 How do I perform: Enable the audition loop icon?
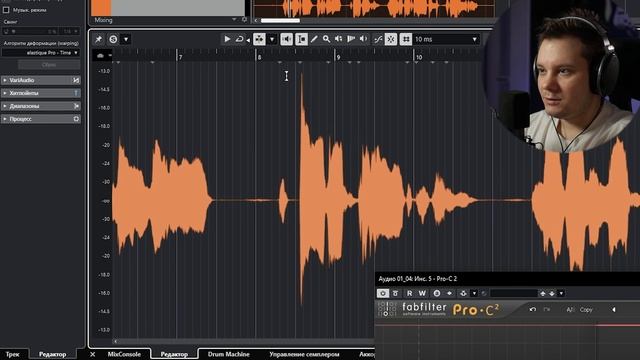(x=240, y=39)
